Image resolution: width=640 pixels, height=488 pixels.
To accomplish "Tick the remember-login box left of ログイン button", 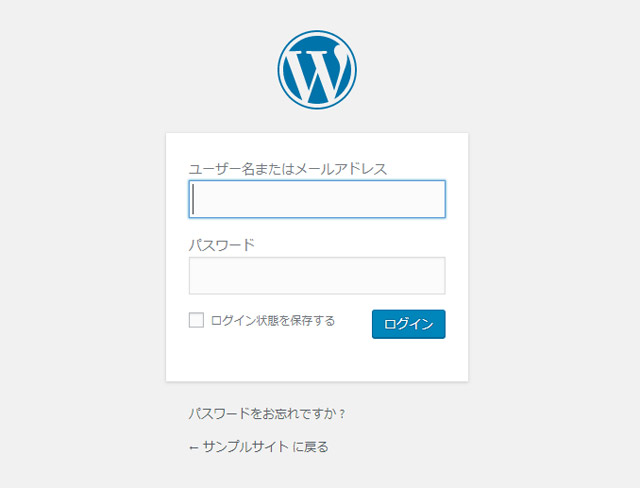I will pos(196,321).
